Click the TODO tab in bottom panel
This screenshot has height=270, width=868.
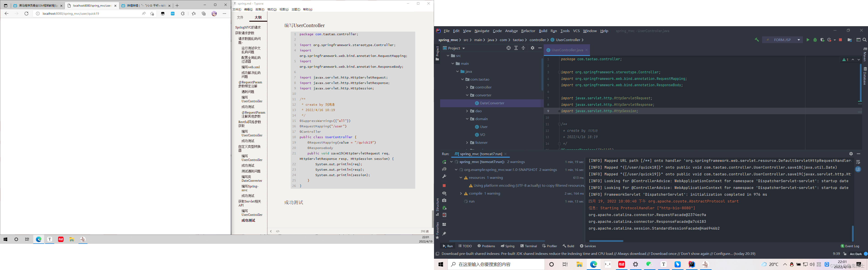(467, 246)
